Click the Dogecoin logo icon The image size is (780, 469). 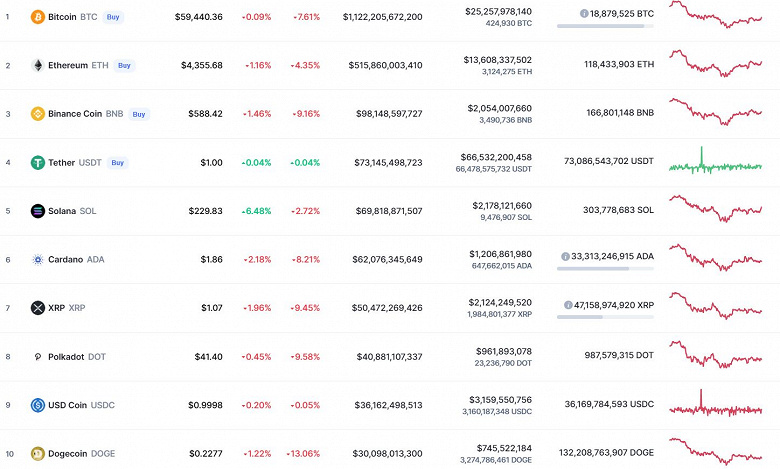(x=38, y=453)
